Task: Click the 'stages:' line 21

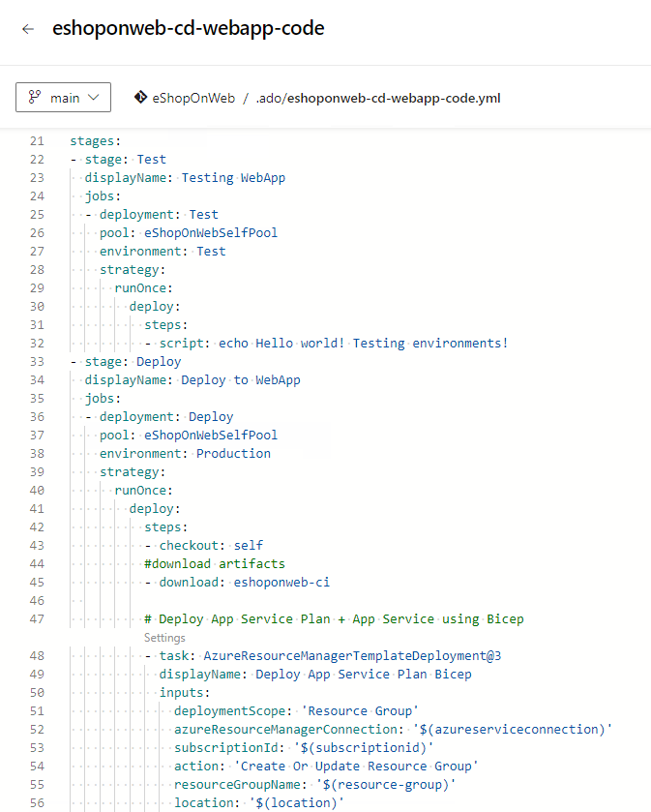Action: tap(95, 141)
